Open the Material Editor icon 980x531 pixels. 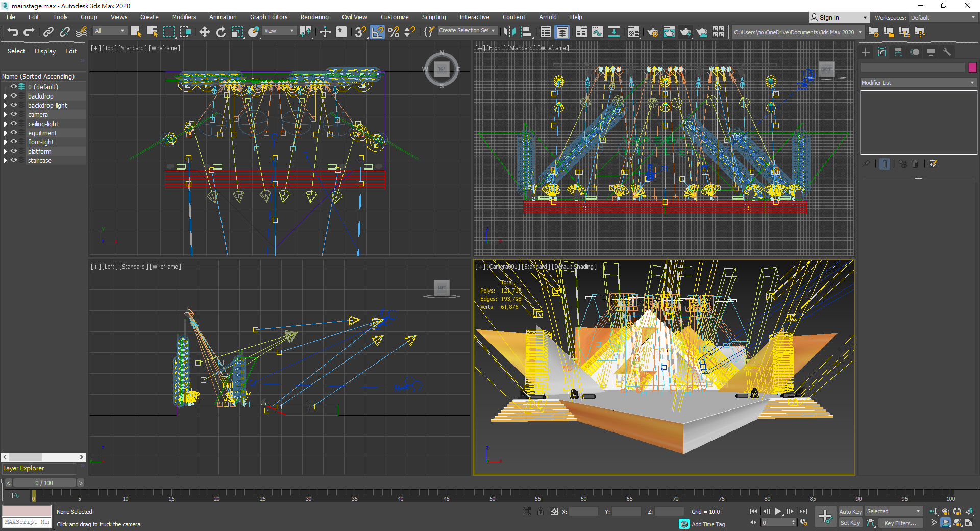pyautogui.click(x=633, y=32)
